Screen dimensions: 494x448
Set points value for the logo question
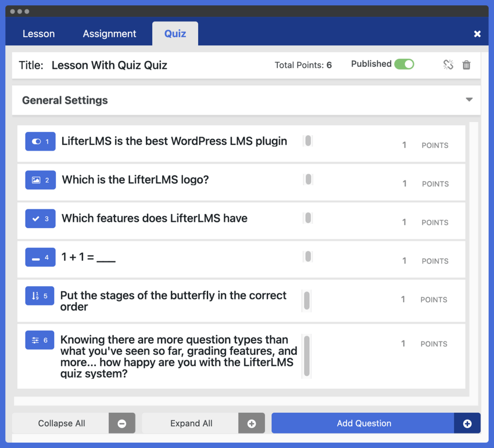(x=404, y=183)
